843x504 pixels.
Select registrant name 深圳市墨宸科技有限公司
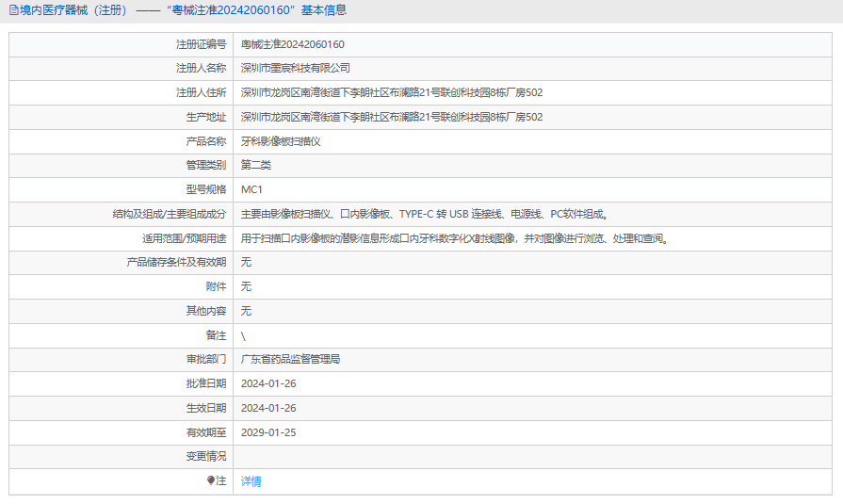click(x=296, y=69)
